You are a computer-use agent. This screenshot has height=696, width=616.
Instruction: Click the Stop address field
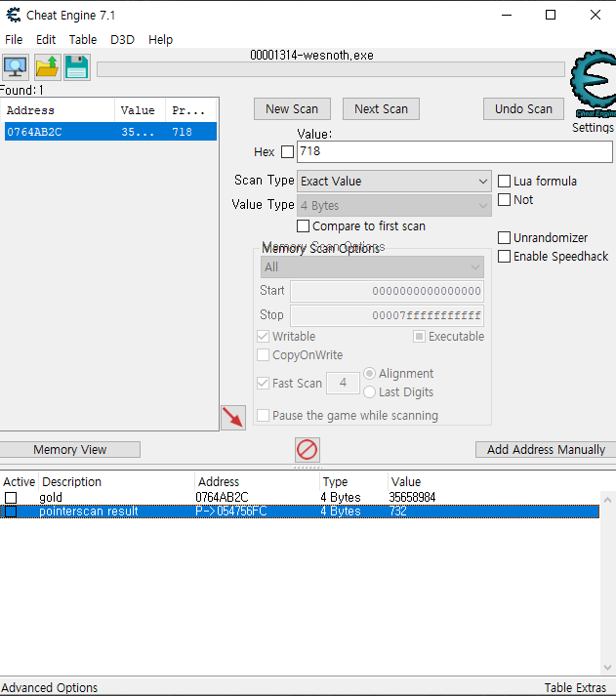click(387, 315)
